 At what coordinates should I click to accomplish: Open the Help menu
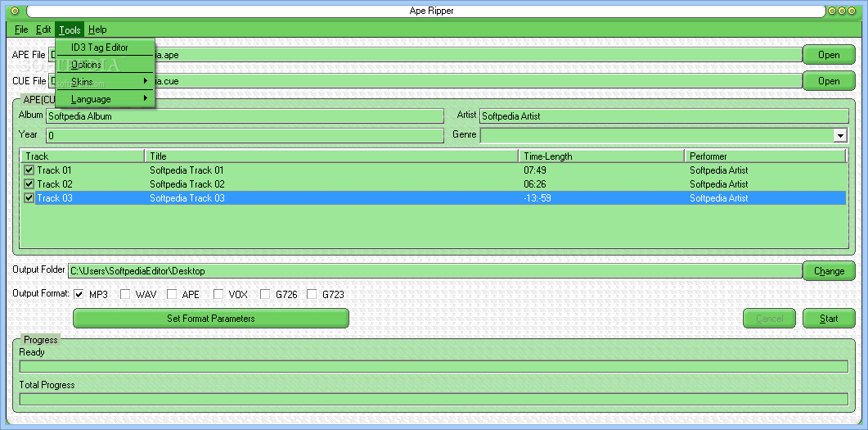click(x=97, y=29)
